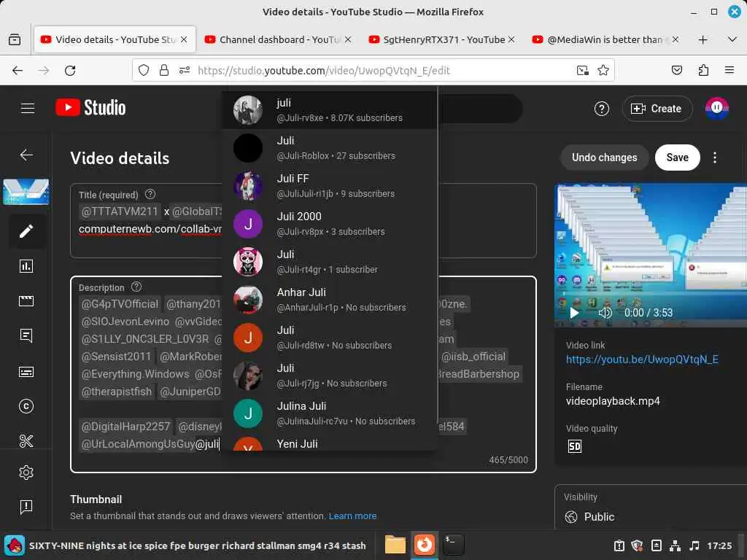This screenshot has width=747, height=560.
Task: Click the 17:25 clock in tray
Action: click(719, 545)
